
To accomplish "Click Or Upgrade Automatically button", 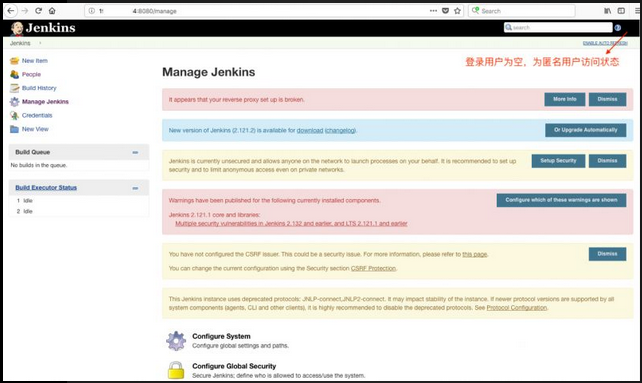I will [x=585, y=130].
